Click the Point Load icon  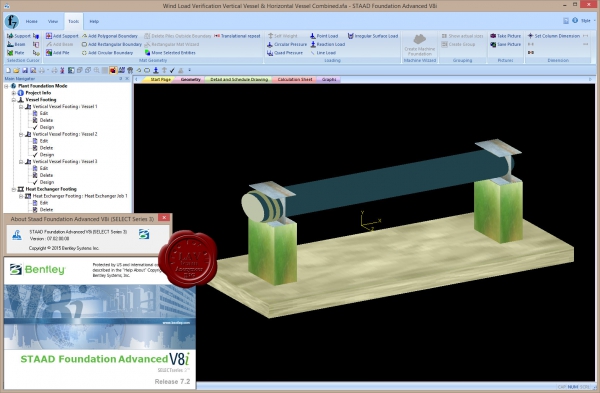click(313, 36)
